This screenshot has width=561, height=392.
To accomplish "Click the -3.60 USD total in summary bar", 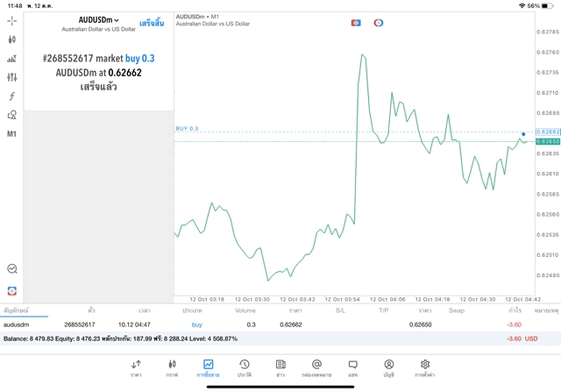I will point(522,339).
